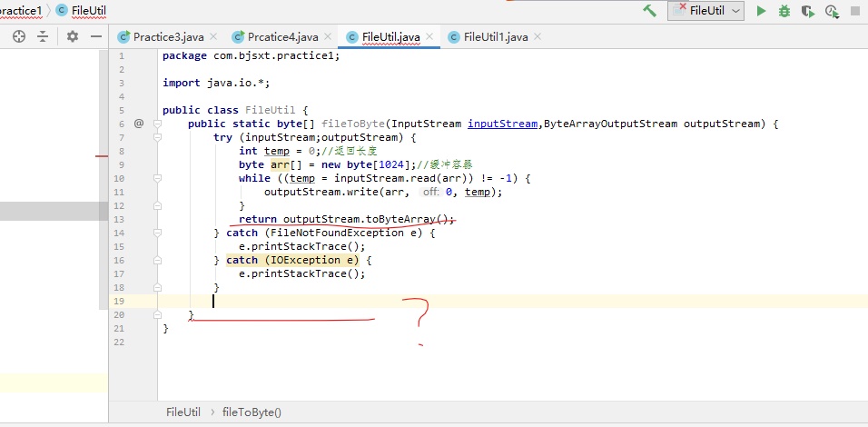Screen dimensions: 868x427
Task: Click toByteArray() call on line 13
Action: 407,219
